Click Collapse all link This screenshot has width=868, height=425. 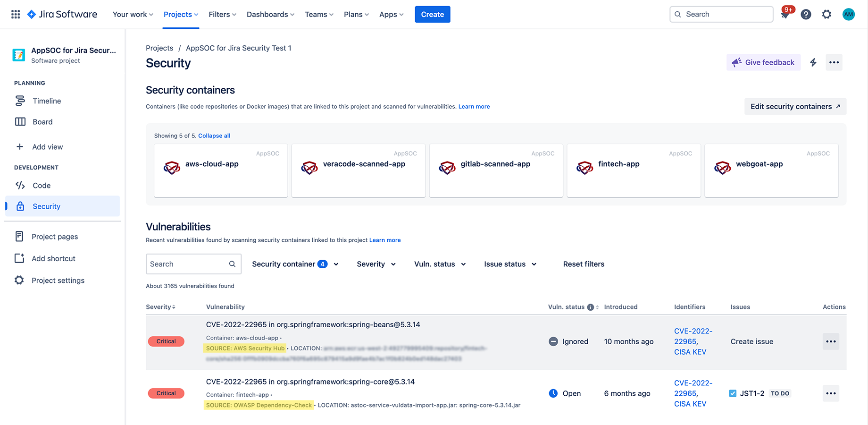[x=214, y=136]
